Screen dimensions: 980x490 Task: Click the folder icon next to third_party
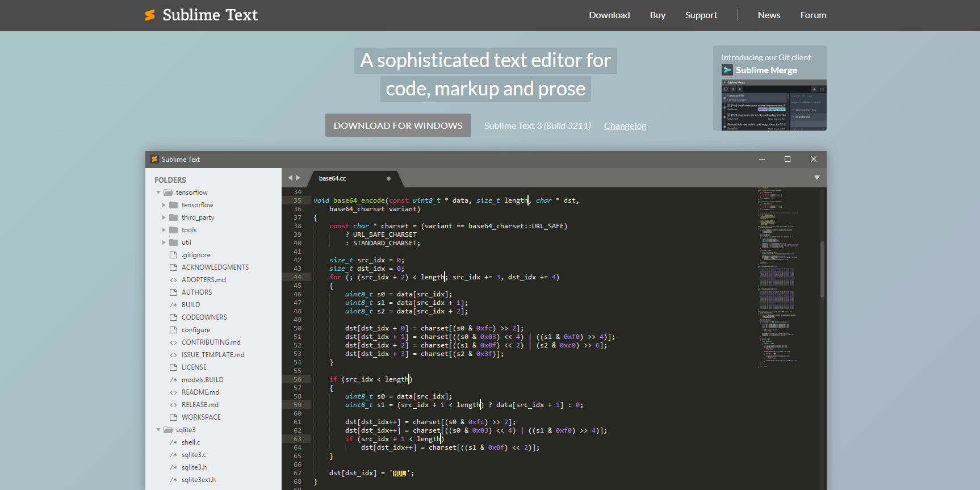(x=174, y=217)
